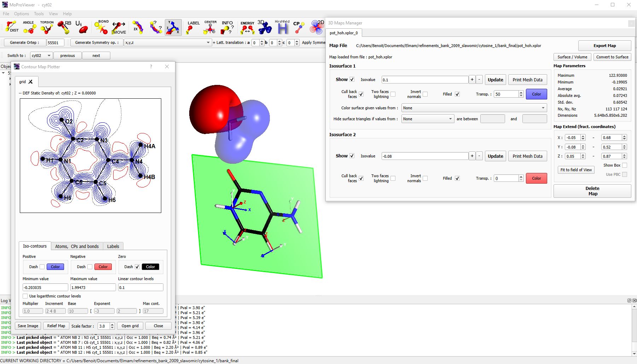Open the 2D contour map tool
This screenshot has width=637, height=364.
click(x=317, y=27)
